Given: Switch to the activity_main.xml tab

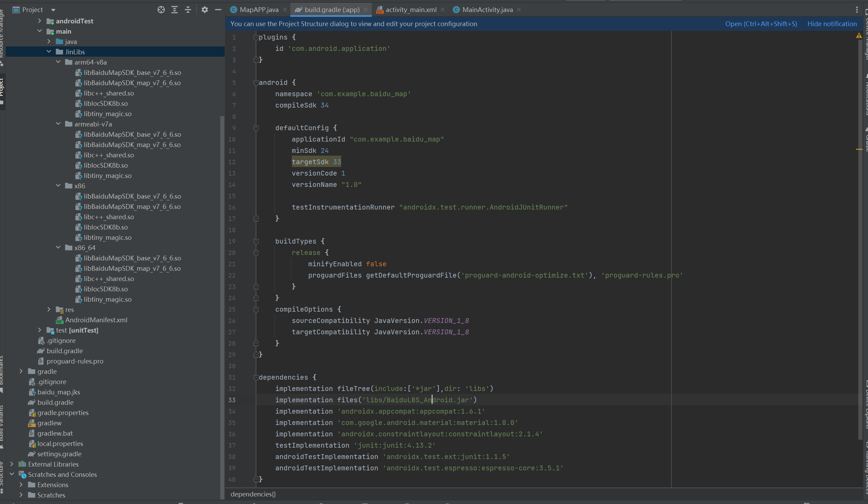Looking at the screenshot, I should click(x=411, y=10).
